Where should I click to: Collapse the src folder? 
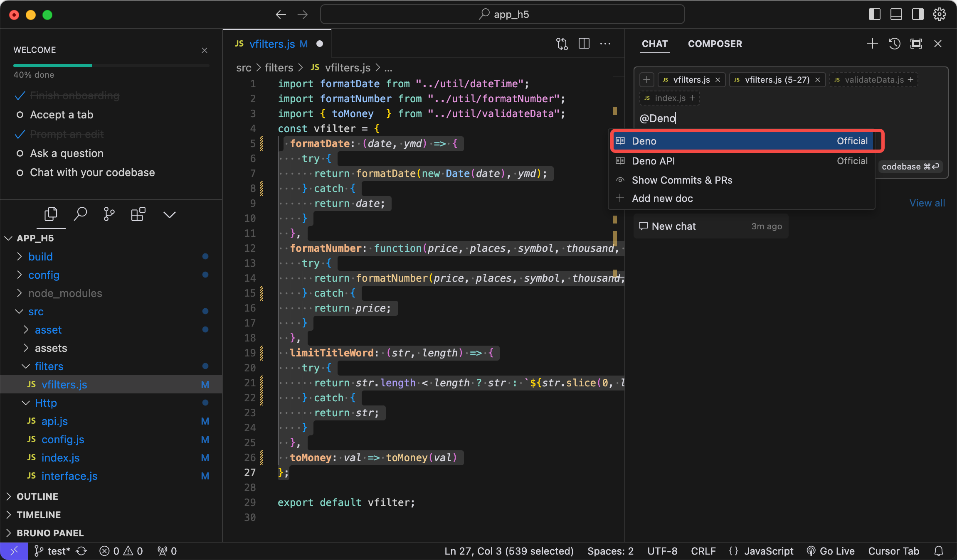[x=111, y=312]
